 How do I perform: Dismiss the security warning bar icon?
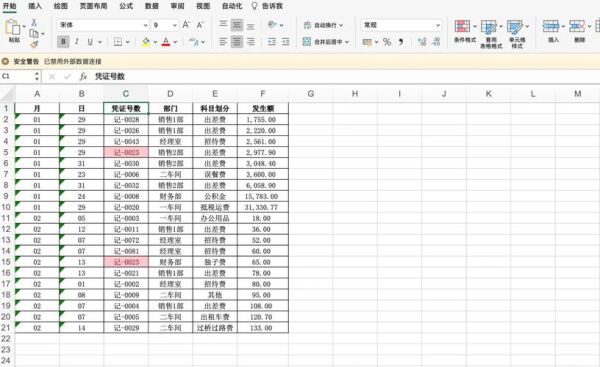(5, 61)
